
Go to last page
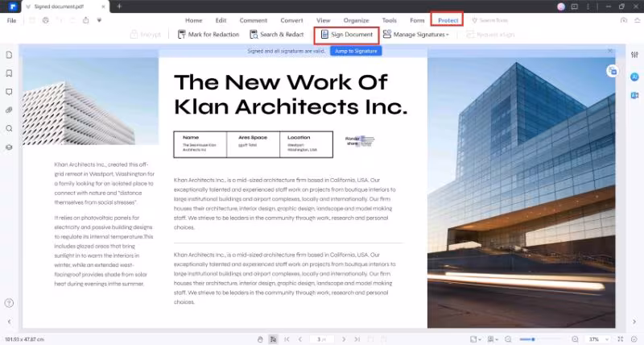point(357,339)
